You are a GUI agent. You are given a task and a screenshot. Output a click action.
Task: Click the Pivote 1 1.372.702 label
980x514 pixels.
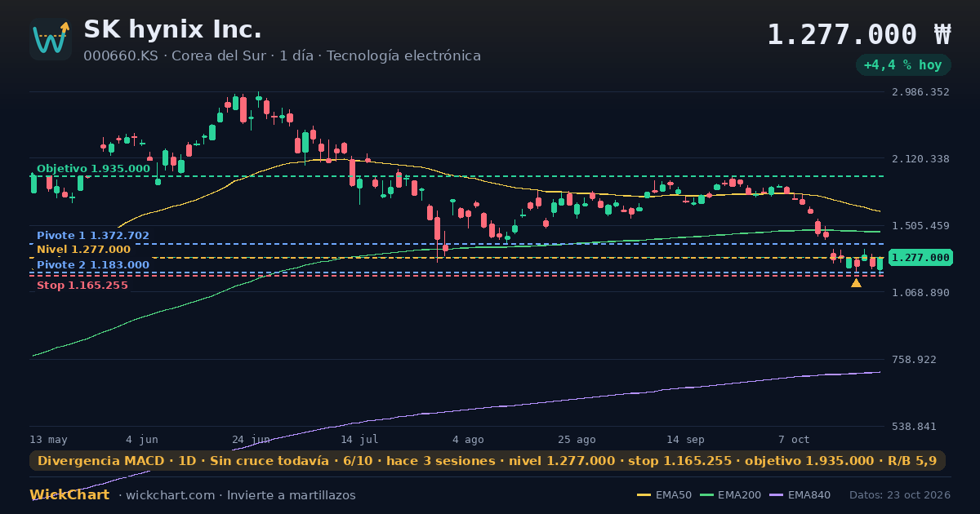[x=93, y=236]
